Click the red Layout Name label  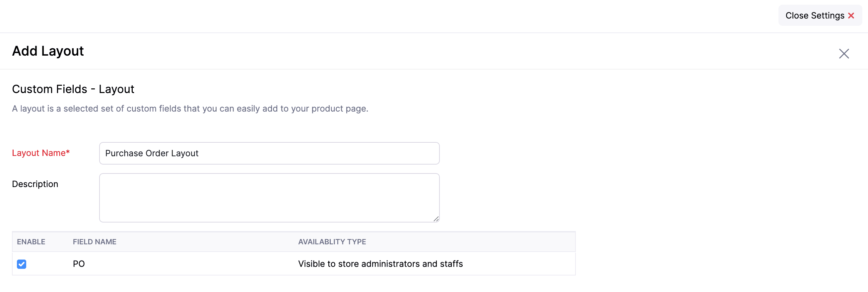tap(39, 153)
